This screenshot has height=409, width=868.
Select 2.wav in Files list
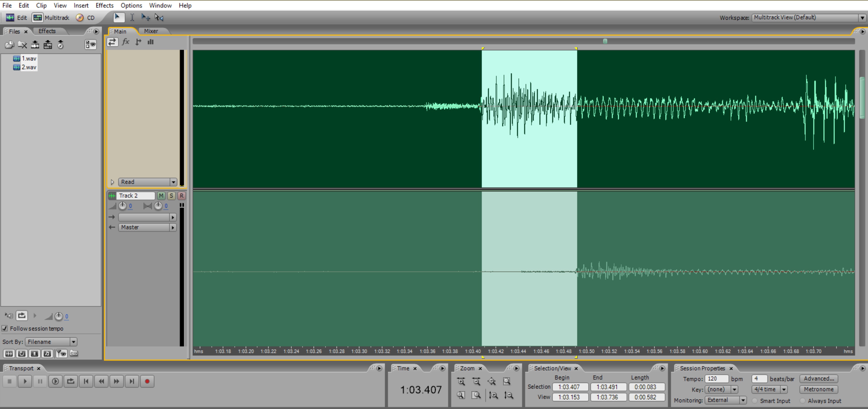coord(29,67)
